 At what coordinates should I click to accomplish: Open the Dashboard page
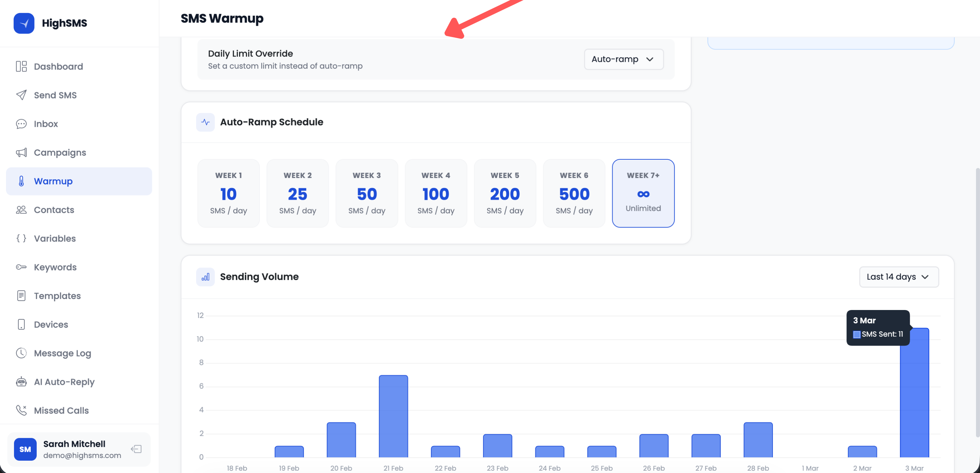pos(58,66)
